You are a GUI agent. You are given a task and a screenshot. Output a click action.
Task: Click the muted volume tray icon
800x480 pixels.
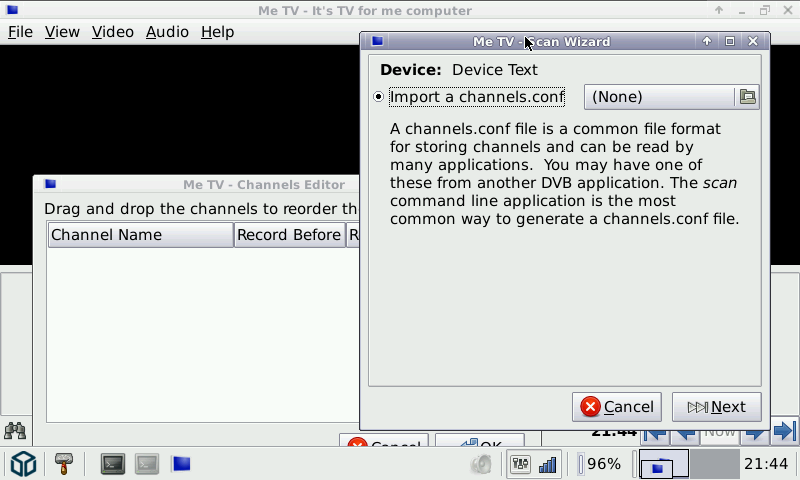[x=482, y=464]
